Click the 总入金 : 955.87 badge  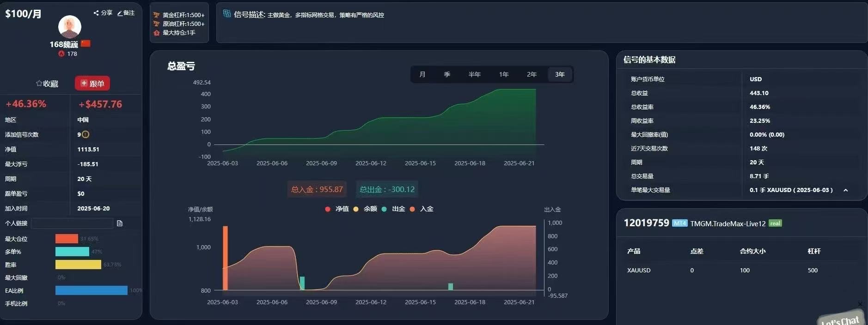(x=317, y=189)
